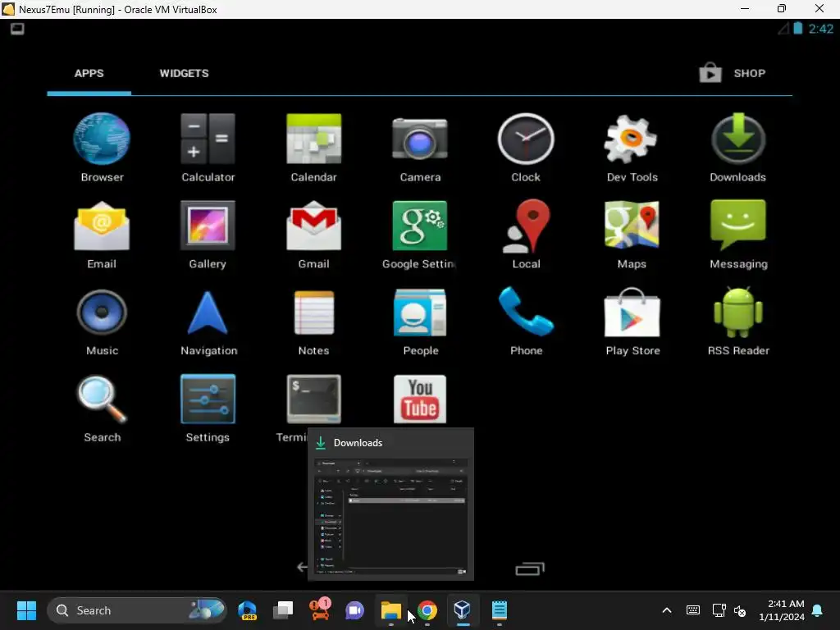The image size is (840, 630).
Task: Open the Calendar app
Action: [x=314, y=148]
